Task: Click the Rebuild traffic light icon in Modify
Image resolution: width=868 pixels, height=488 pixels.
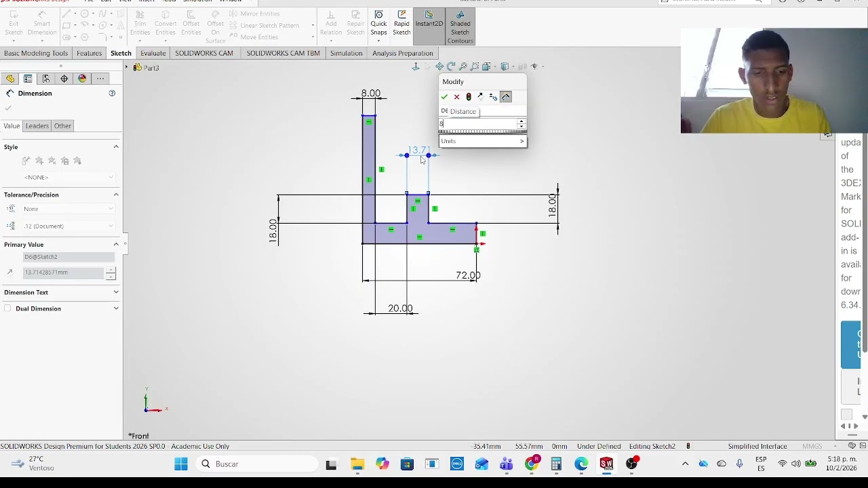Action: tap(469, 97)
